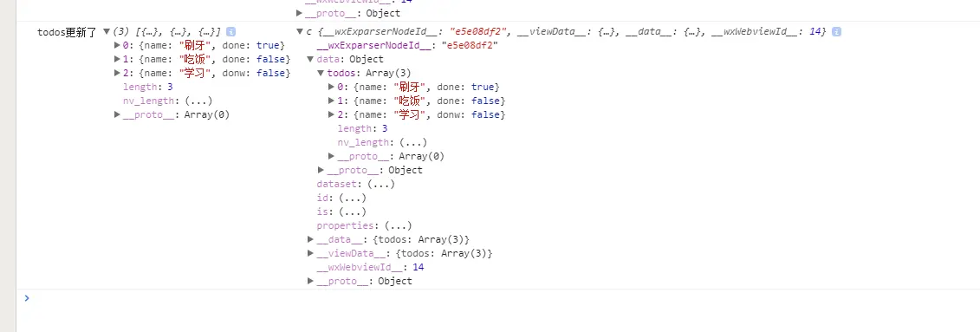
Task: Invoke the id: (...) getter
Action: click(352, 198)
